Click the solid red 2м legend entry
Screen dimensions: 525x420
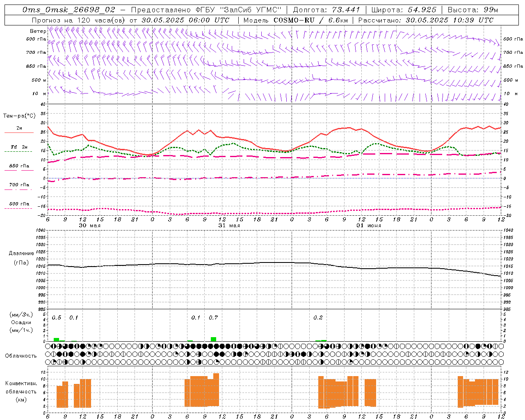pos(19,130)
